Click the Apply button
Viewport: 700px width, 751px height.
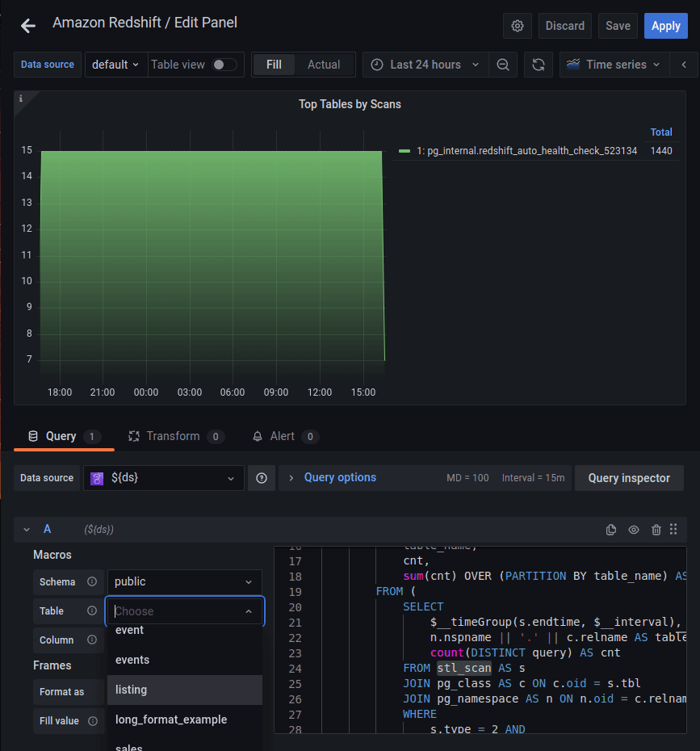click(665, 26)
